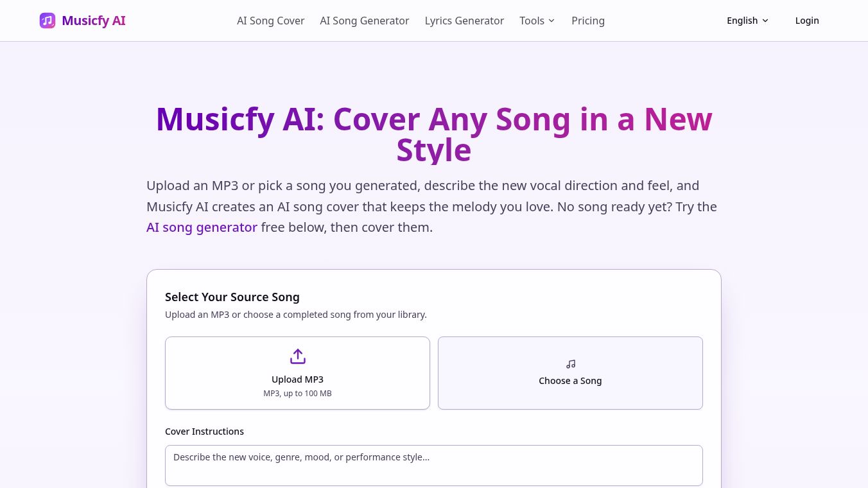The height and width of the screenshot is (488, 868).
Task: Click the upload arrow icon in Upload MP3
Action: coord(297,356)
